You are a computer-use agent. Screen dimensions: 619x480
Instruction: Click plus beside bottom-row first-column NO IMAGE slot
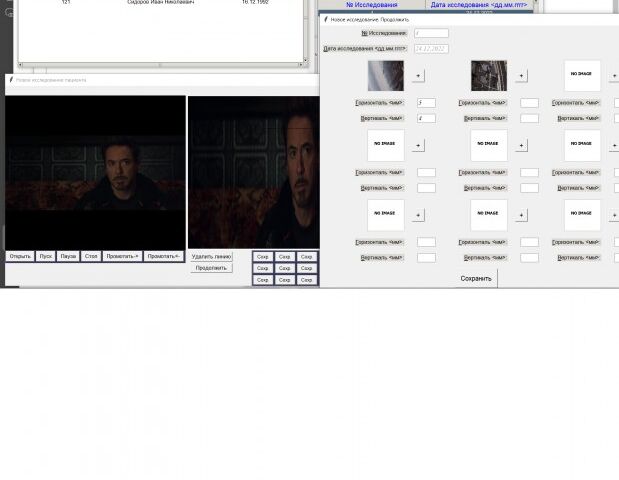click(418, 215)
